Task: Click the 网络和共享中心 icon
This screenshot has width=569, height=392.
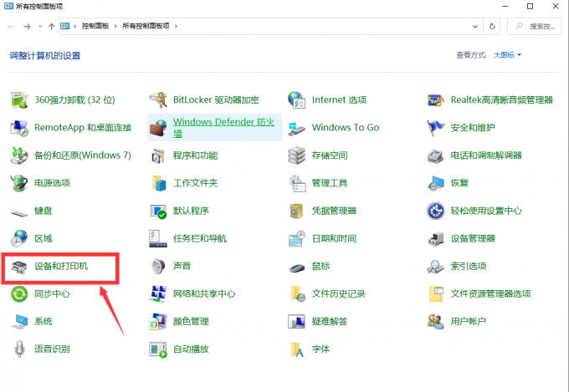Action: [x=158, y=293]
